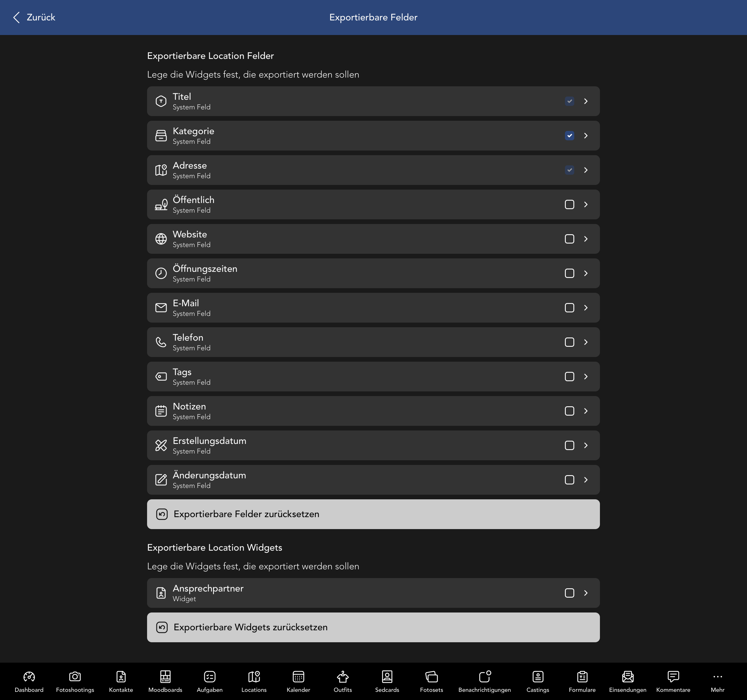Click Exportierbare Widgets zurücksetzen button
The height and width of the screenshot is (700, 747).
tap(373, 628)
